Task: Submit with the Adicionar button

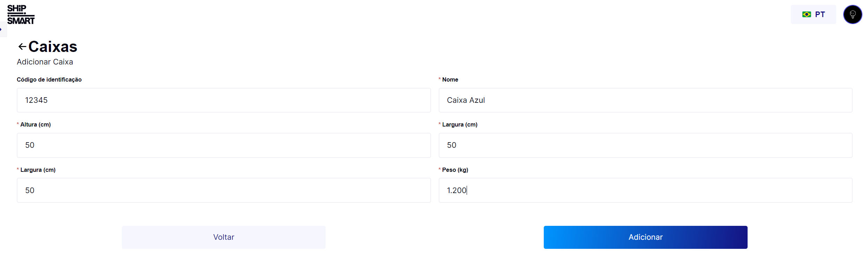Action: 645,237
